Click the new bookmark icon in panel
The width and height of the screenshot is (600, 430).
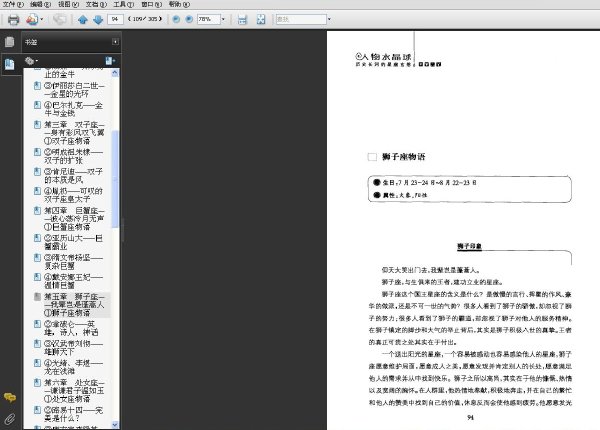click(110, 61)
